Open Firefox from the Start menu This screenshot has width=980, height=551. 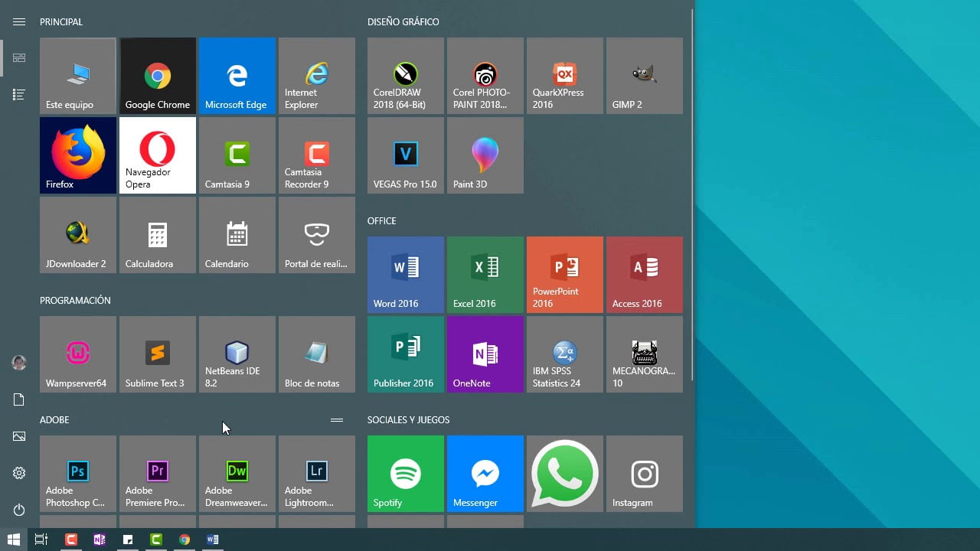[x=77, y=155]
